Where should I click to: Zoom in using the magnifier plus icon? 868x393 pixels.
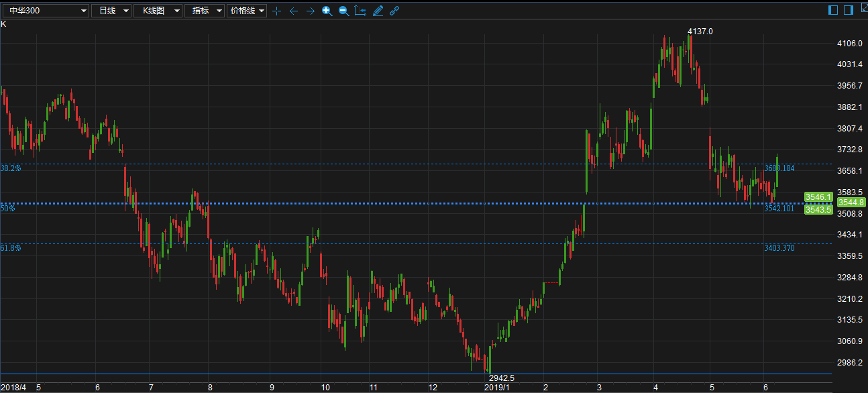pyautogui.click(x=327, y=11)
